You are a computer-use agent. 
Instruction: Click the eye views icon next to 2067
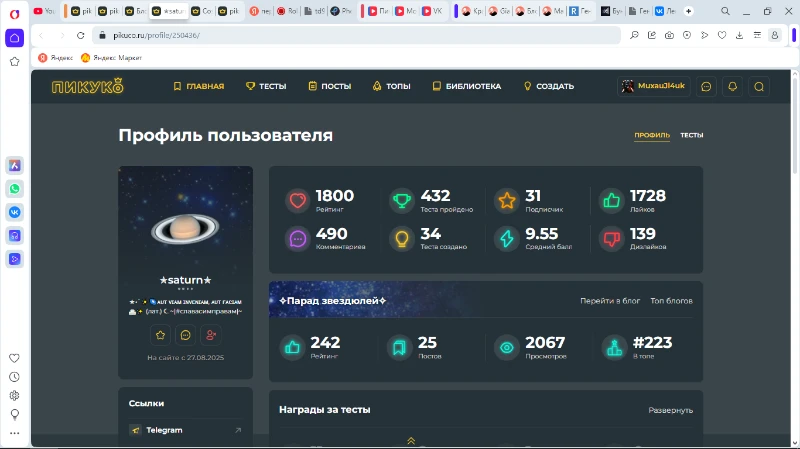[x=507, y=347]
